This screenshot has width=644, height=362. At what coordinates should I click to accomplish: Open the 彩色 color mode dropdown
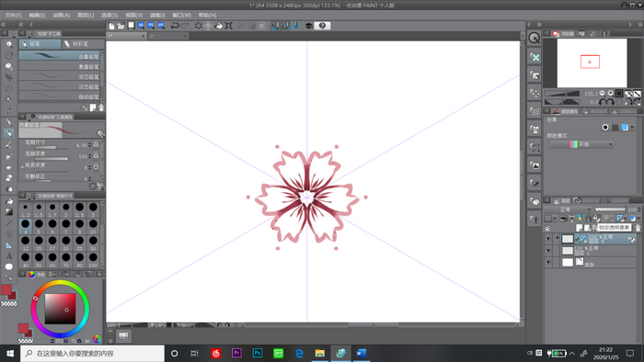[581, 144]
